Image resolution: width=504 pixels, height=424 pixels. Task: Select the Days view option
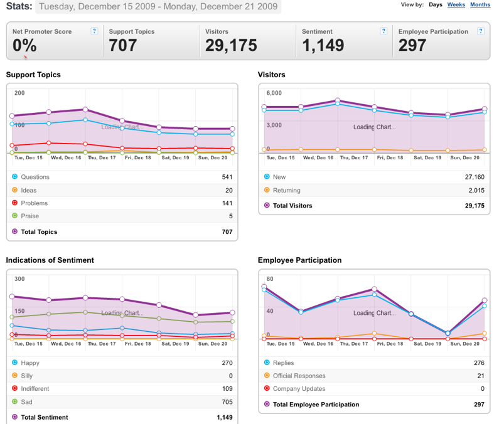coord(436,4)
